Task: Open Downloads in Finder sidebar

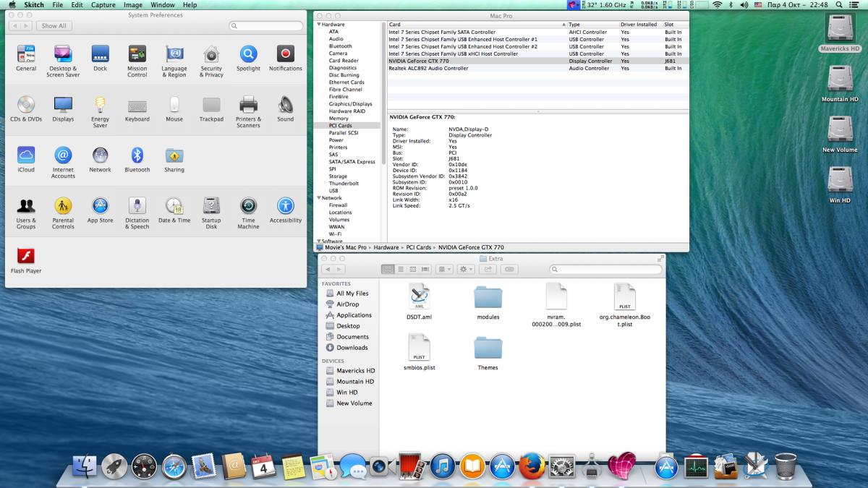Action: click(x=346, y=348)
